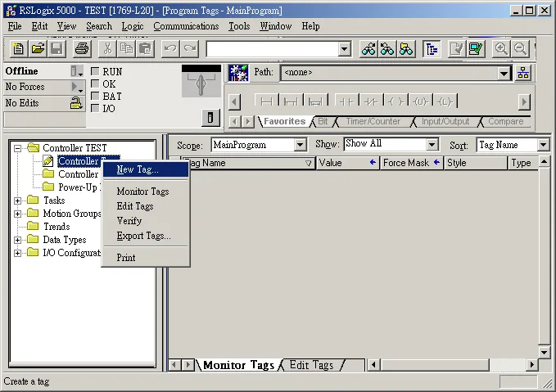Toggle the OK status checkbox
Image resolution: width=556 pixels, height=392 pixels.
click(95, 83)
